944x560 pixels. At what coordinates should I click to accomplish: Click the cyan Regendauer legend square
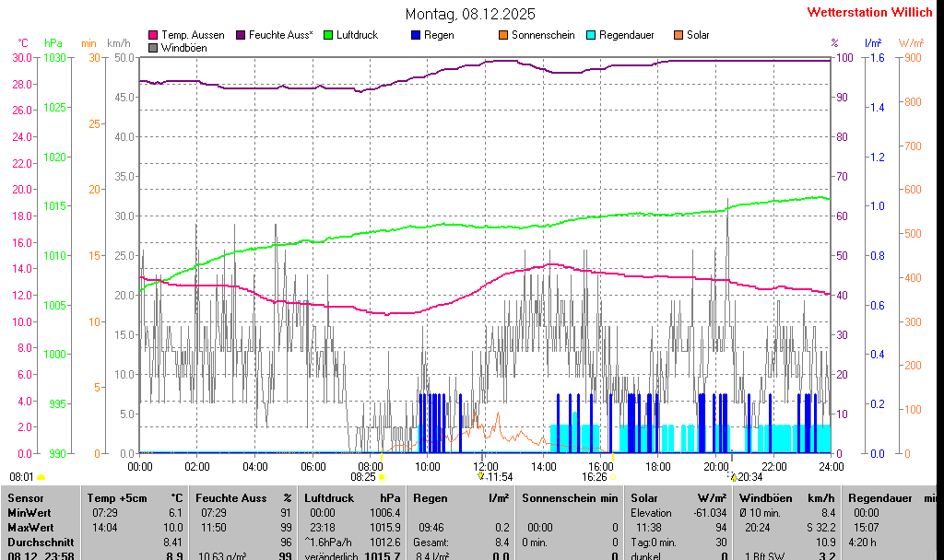coord(591,35)
